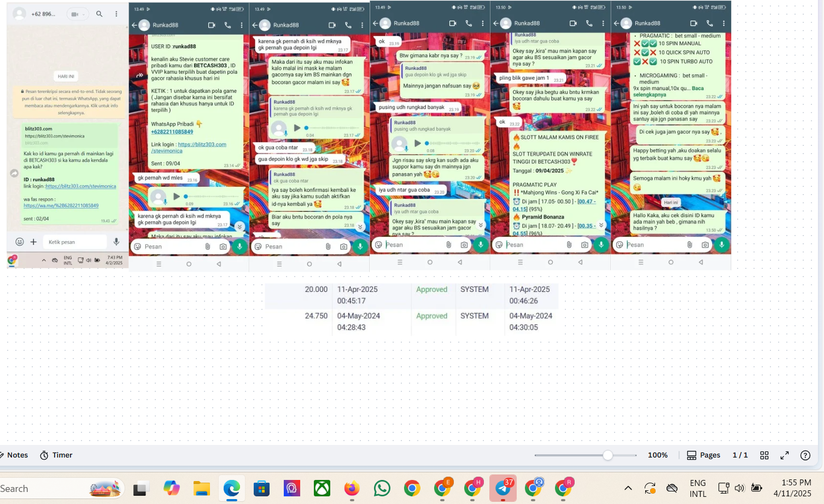The height and width of the screenshot is (504, 824).
Task: Click microphone icon next to Ketik pesan
Action: [116, 242]
